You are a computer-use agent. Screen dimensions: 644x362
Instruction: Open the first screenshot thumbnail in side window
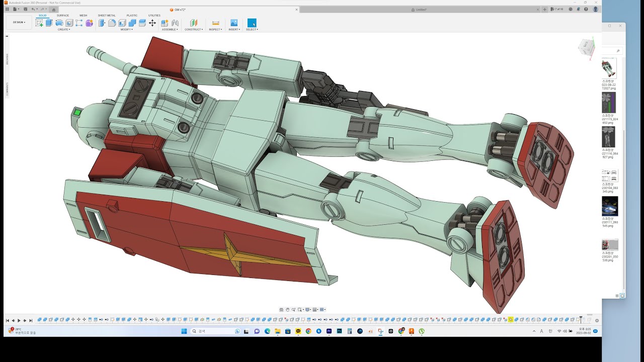(x=609, y=67)
